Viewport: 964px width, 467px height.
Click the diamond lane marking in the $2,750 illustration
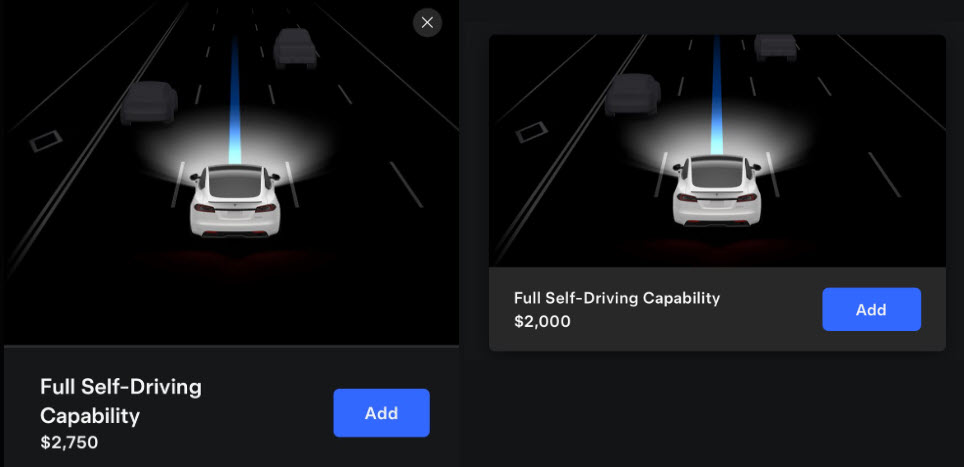coord(45,141)
